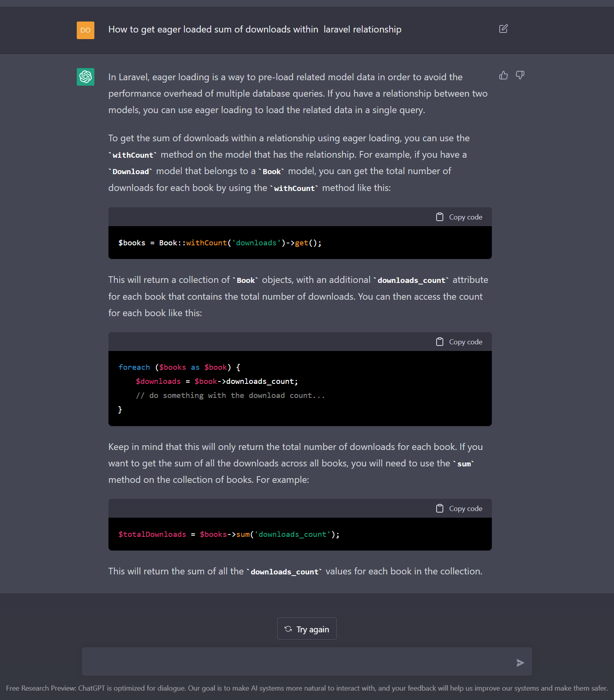Image resolution: width=614 pixels, height=700 pixels.
Task: Give the response a thumbs up
Action: (504, 76)
